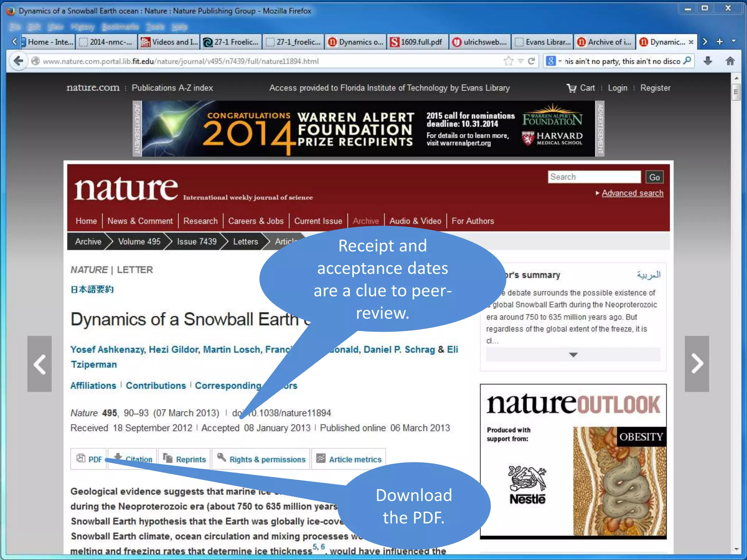Switch to 27-1 Froelic... tab

tap(231, 42)
